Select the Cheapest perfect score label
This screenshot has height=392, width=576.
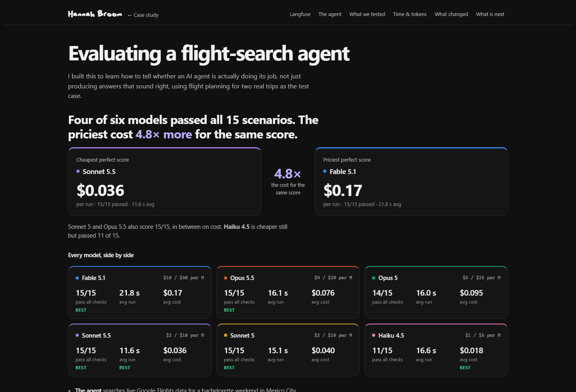102,160
